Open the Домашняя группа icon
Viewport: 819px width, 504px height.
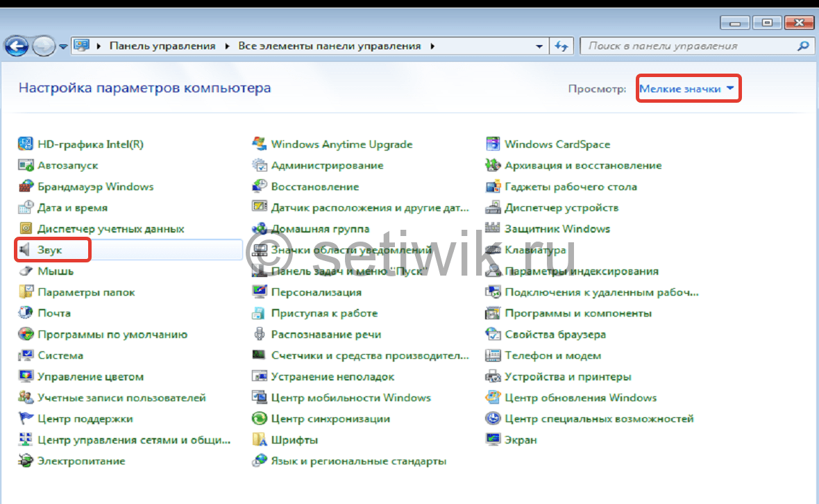click(259, 228)
